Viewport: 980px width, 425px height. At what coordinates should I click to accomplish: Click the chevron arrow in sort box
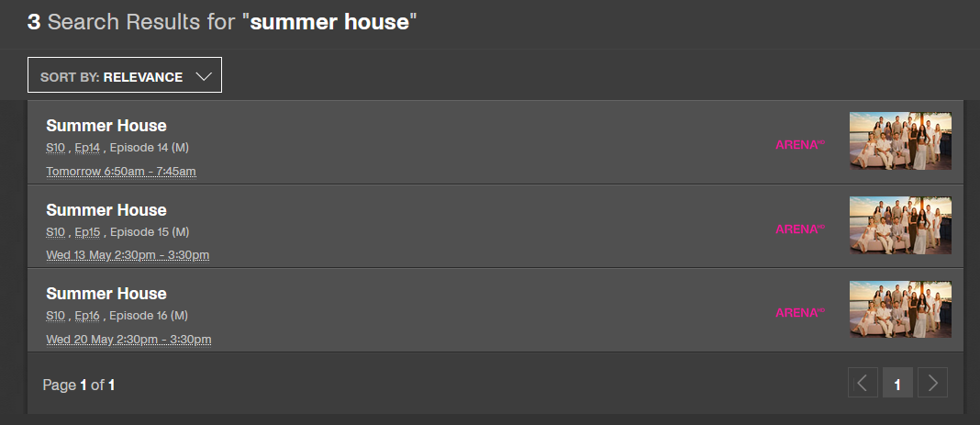[x=204, y=76]
